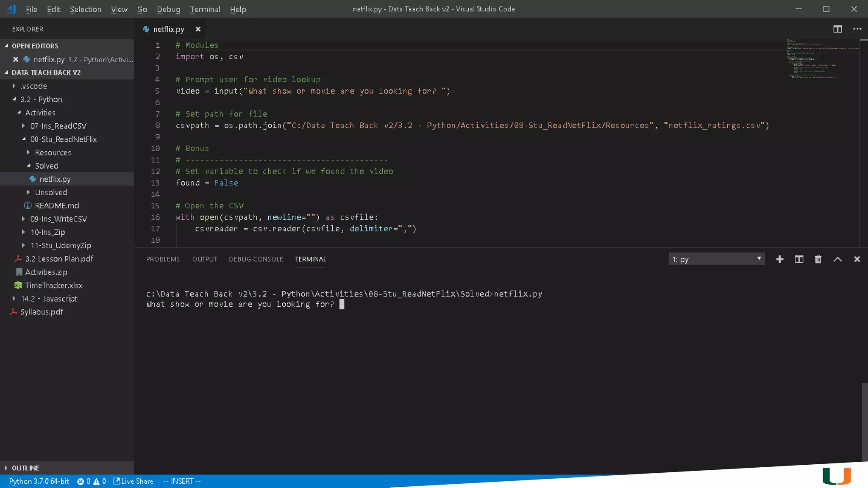Expand the 14.2 - Javascript folder
Screen dimensions: 868x488
[49, 299]
